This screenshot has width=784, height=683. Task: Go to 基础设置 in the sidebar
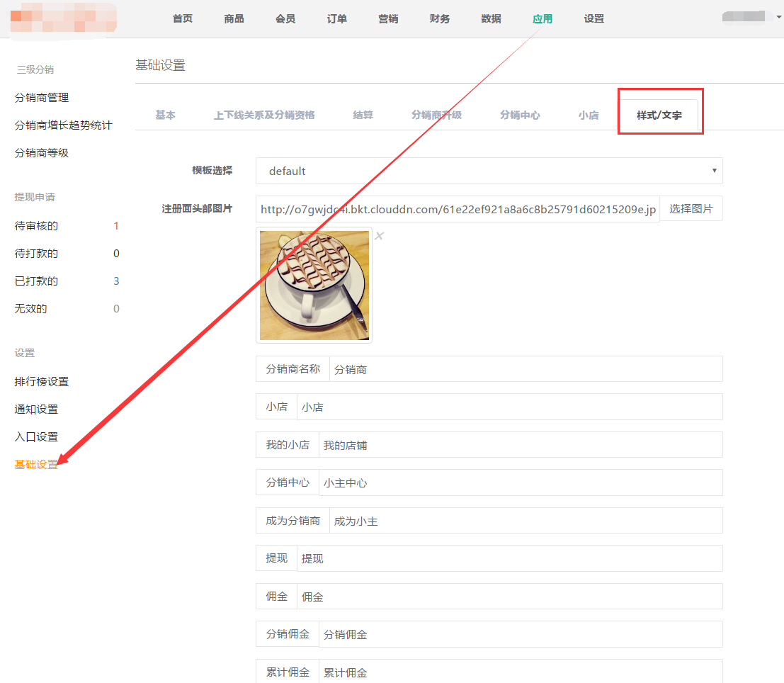36,465
